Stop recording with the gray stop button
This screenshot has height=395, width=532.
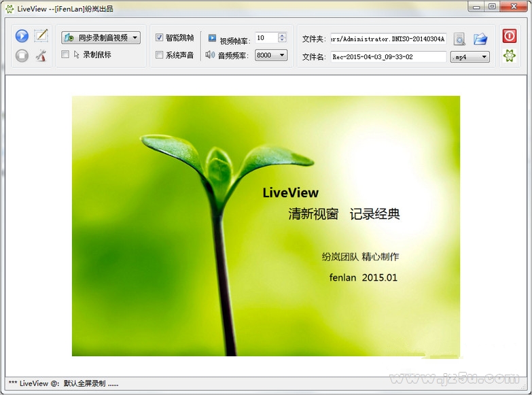click(22, 56)
